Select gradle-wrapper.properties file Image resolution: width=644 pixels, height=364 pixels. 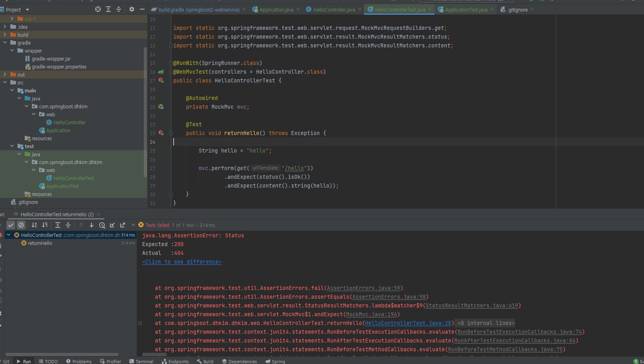pyautogui.click(x=59, y=67)
